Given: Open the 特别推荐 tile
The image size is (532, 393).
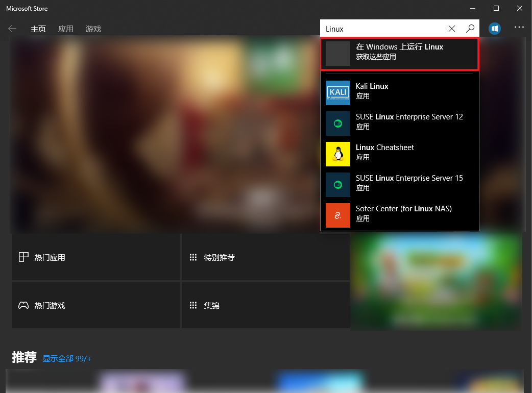Looking at the screenshot, I should point(265,257).
